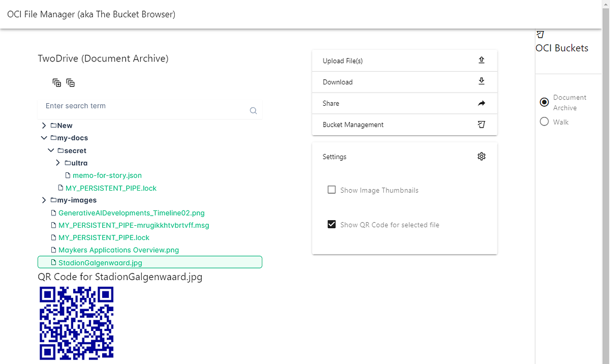Viewport: 610px width, 364px height.
Task: Uncheck Show QR Code for selected file
Action: click(x=331, y=224)
